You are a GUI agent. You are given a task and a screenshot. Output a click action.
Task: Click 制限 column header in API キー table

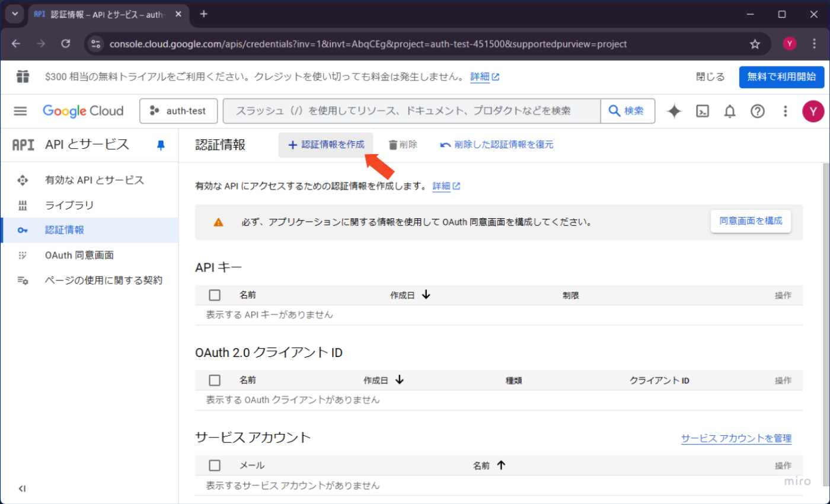pos(571,295)
